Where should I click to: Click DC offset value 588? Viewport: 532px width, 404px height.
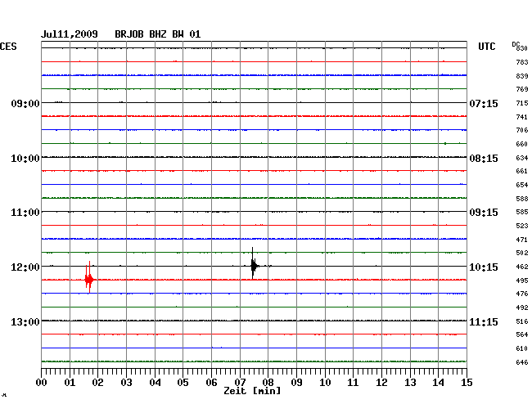[x=522, y=199]
